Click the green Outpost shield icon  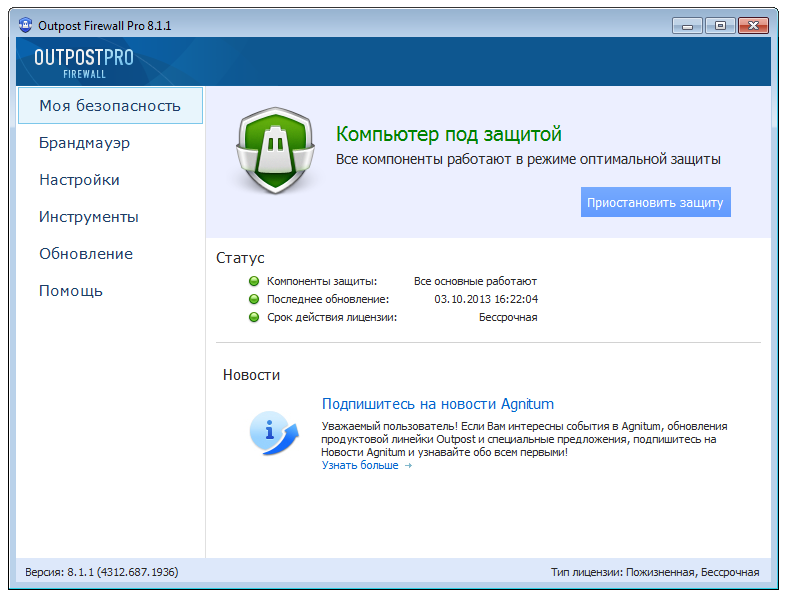(x=275, y=151)
